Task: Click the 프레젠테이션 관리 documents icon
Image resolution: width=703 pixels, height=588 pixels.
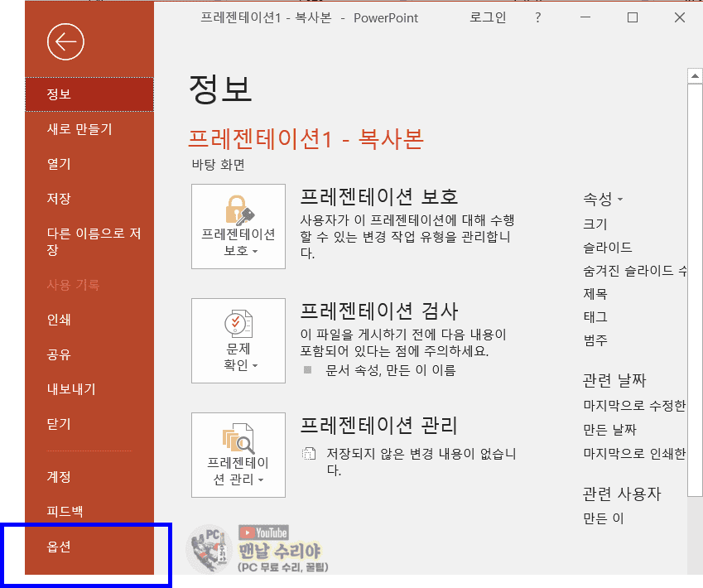Action: 238,439
